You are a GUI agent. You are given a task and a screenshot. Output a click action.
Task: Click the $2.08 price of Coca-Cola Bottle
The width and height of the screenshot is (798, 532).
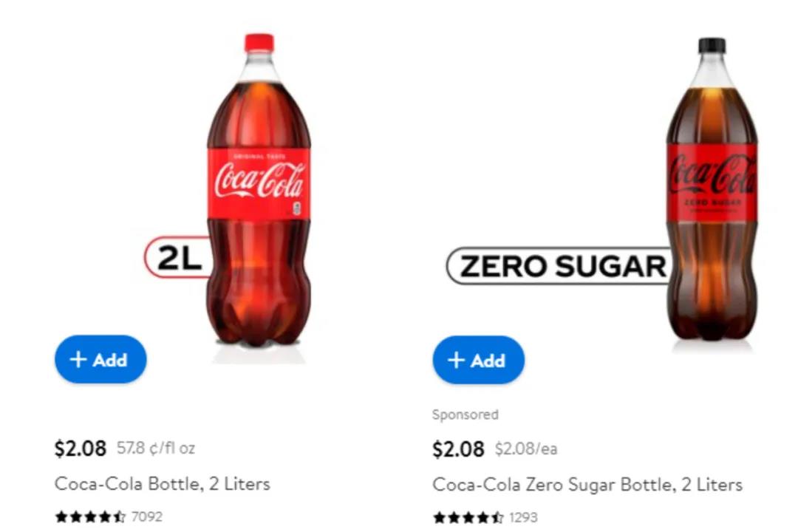coord(80,448)
